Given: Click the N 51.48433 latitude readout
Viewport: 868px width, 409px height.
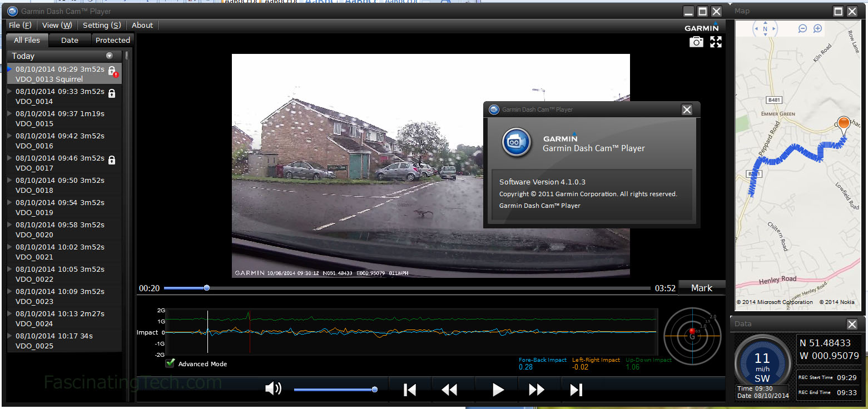Looking at the screenshot, I should click(825, 343).
